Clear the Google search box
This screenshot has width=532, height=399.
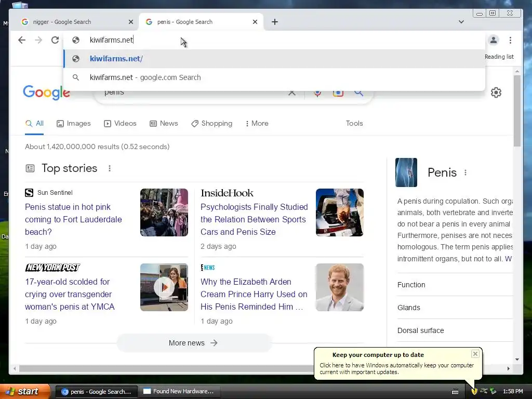[292, 93]
